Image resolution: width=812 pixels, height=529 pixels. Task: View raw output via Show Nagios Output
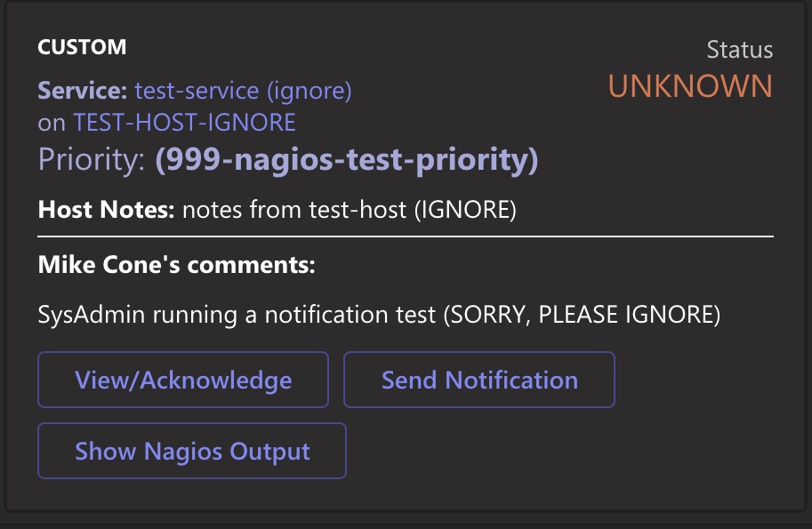(x=191, y=451)
